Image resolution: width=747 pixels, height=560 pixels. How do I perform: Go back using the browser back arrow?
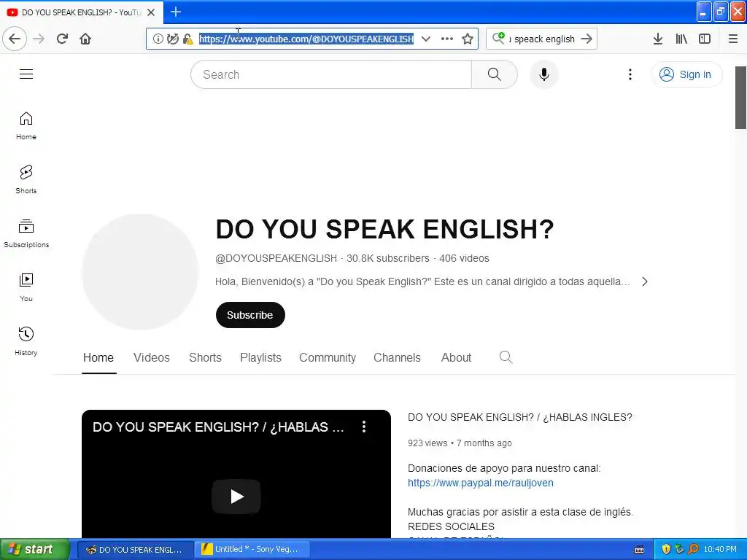[15, 39]
